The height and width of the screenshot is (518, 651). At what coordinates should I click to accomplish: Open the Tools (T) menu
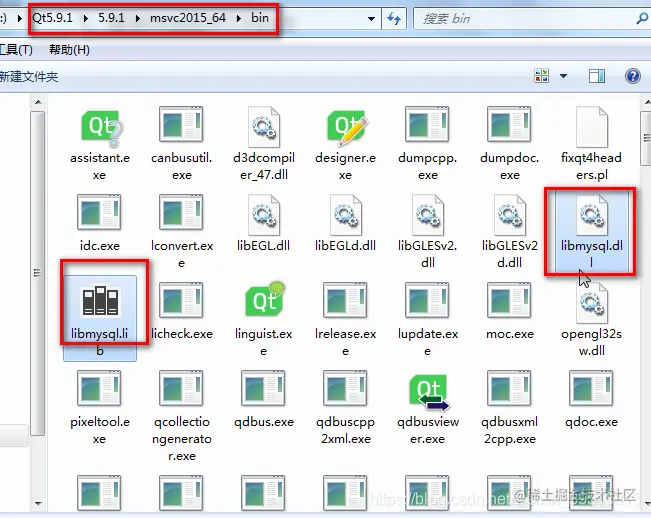16,50
